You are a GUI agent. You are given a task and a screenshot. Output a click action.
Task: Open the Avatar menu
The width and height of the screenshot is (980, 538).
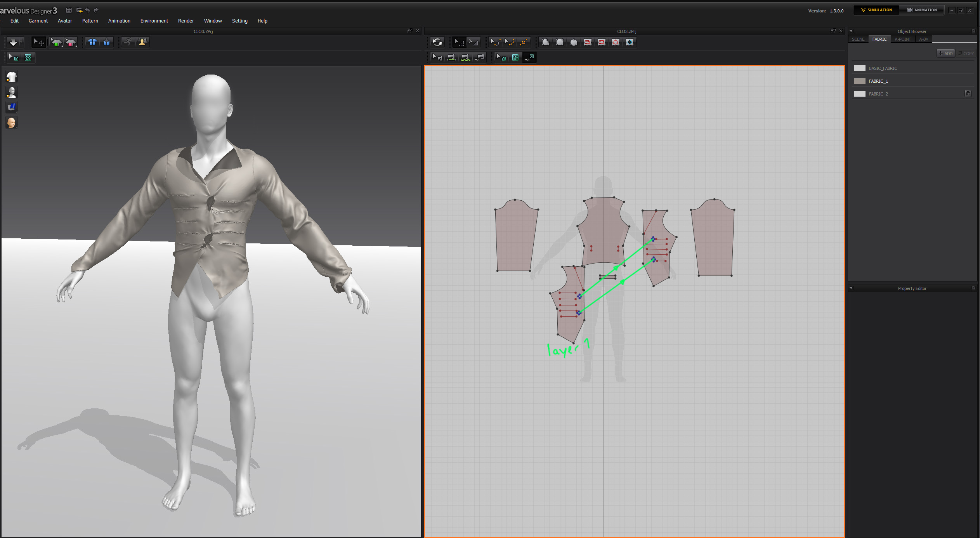tap(65, 21)
